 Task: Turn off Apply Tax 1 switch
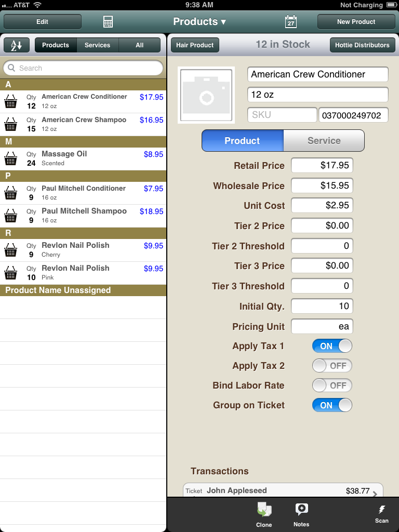click(x=332, y=345)
